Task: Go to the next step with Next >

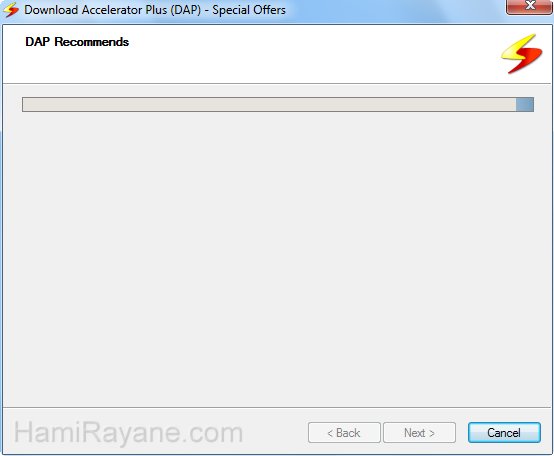Action: [419, 432]
